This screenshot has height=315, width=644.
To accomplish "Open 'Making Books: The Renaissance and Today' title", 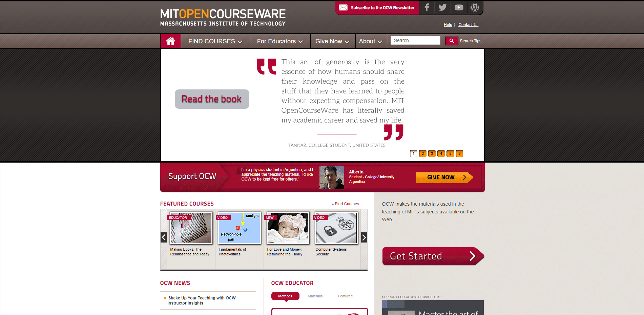I will click(x=190, y=252).
